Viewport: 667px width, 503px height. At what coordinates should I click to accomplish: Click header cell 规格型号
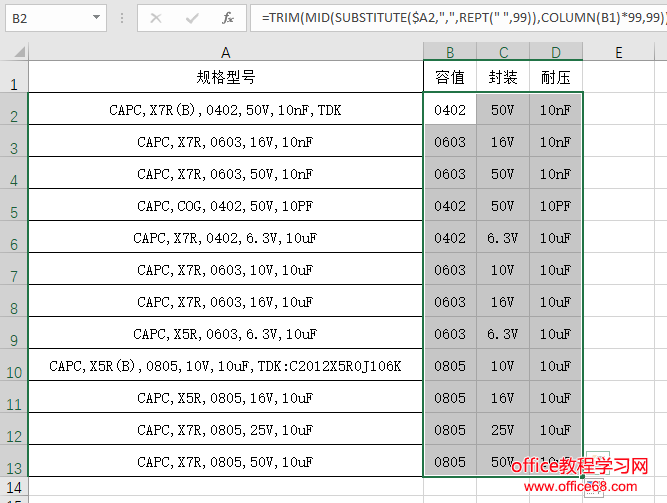pyautogui.click(x=225, y=77)
